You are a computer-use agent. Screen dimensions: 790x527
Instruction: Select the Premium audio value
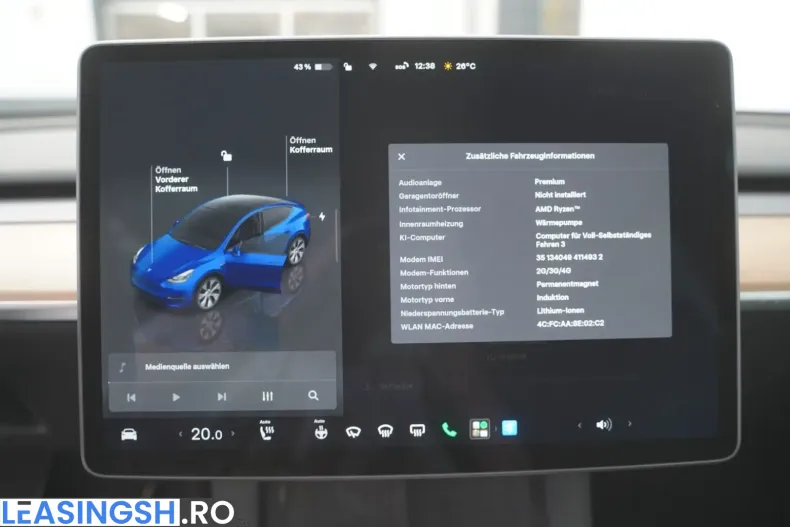point(550,181)
